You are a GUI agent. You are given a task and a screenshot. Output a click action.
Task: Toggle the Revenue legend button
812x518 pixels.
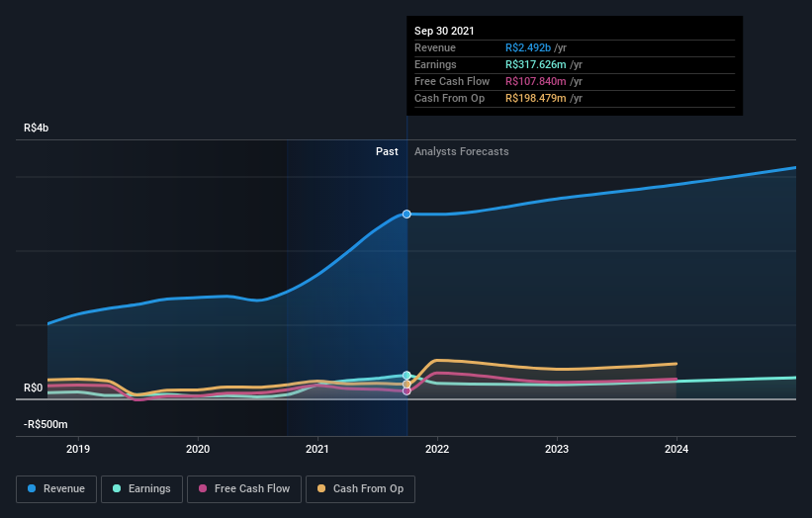pyautogui.click(x=56, y=489)
